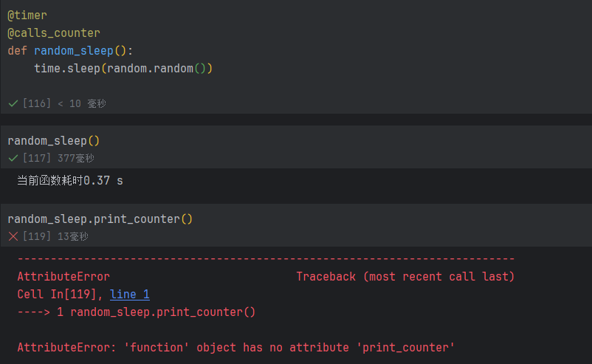592x364 pixels.
Task: Click the '----> 1 random_sleep.print_counter()' traceback line
Action: (137, 312)
